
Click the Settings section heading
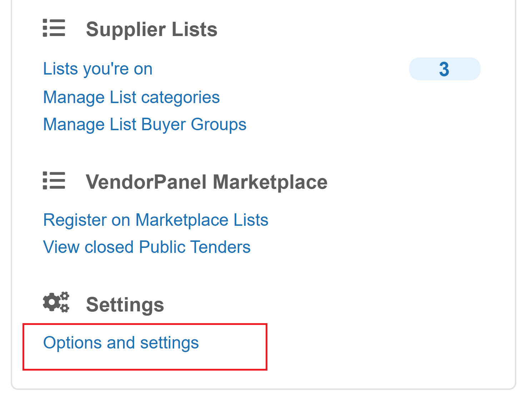[x=125, y=305]
